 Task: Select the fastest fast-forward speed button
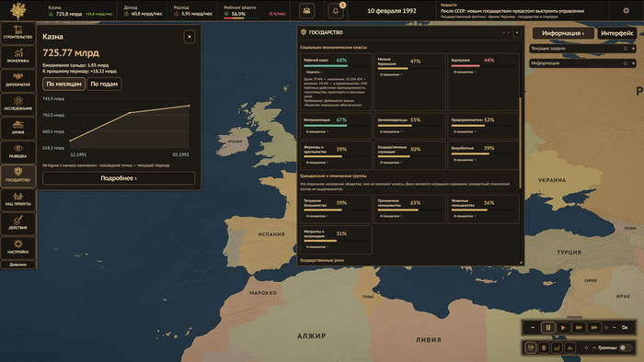tap(594, 328)
